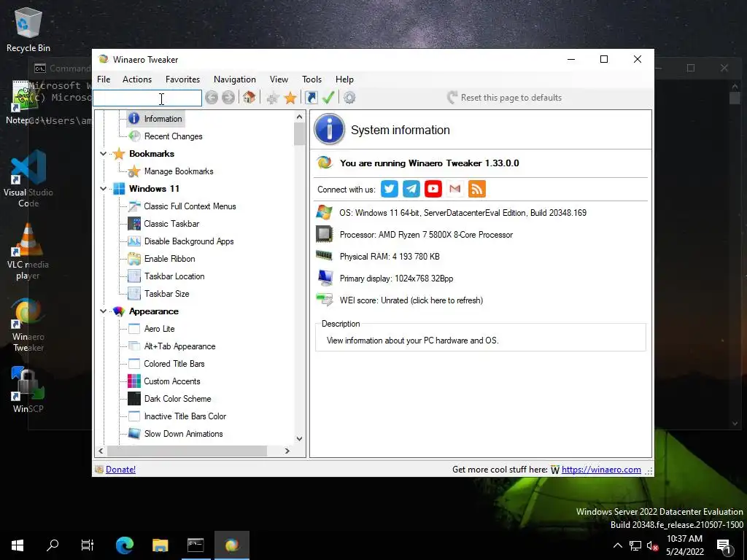The image size is (747, 560).
Task: Open Winaero Twitter page icon
Action: [390, 189]
